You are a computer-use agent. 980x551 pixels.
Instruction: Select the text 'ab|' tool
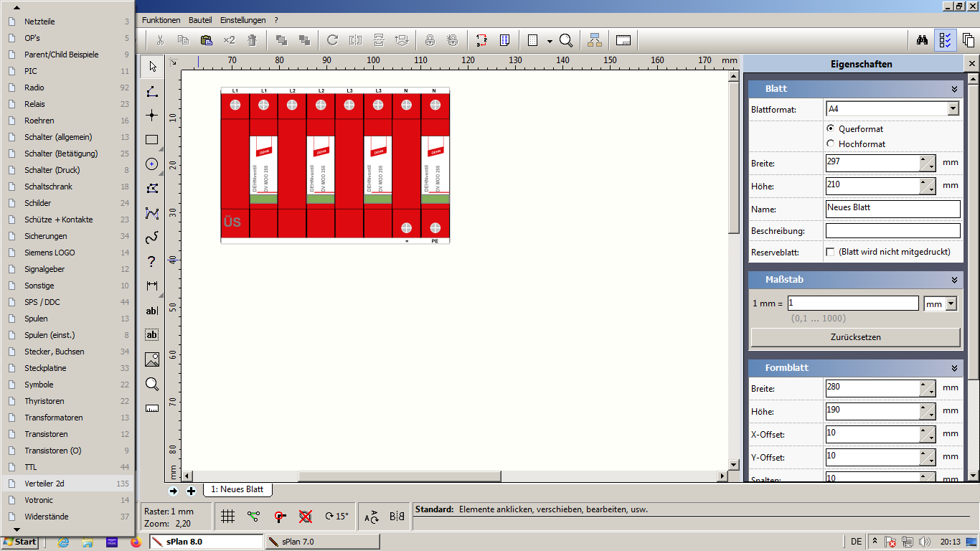152,311
